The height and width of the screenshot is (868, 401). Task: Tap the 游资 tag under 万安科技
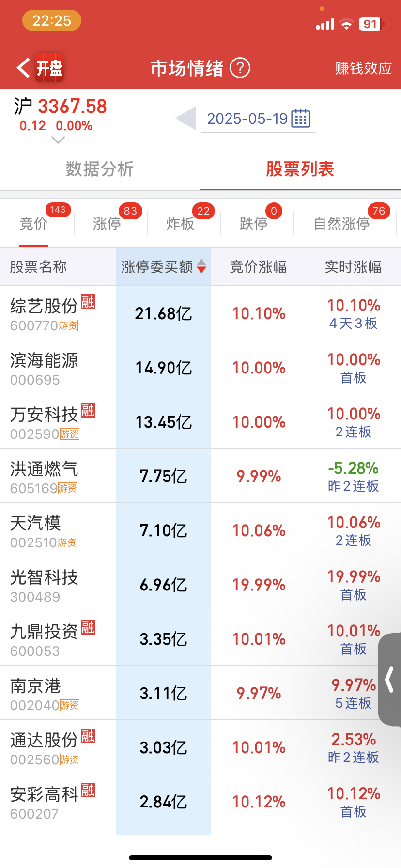[x=69, y=434]
